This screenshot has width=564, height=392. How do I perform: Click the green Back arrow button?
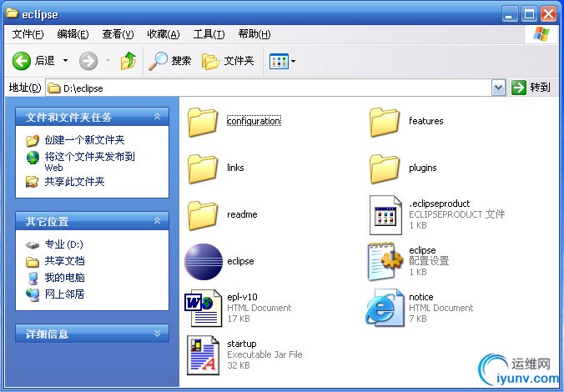pos(21,60)
